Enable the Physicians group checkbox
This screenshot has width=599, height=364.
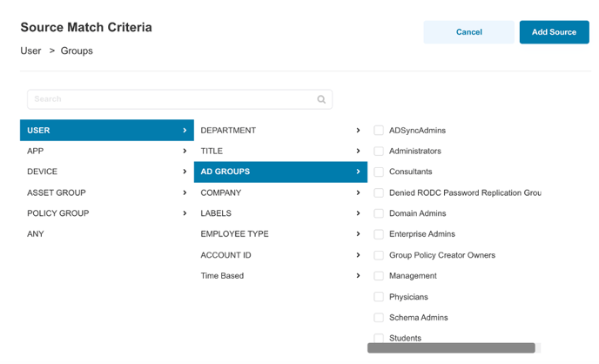(379, 297)
